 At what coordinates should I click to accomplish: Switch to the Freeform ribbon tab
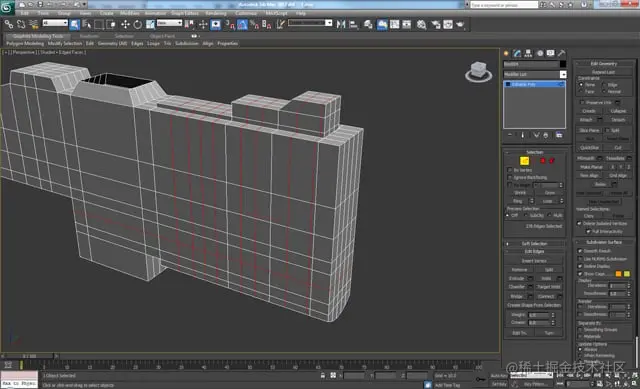pos(89,36)
